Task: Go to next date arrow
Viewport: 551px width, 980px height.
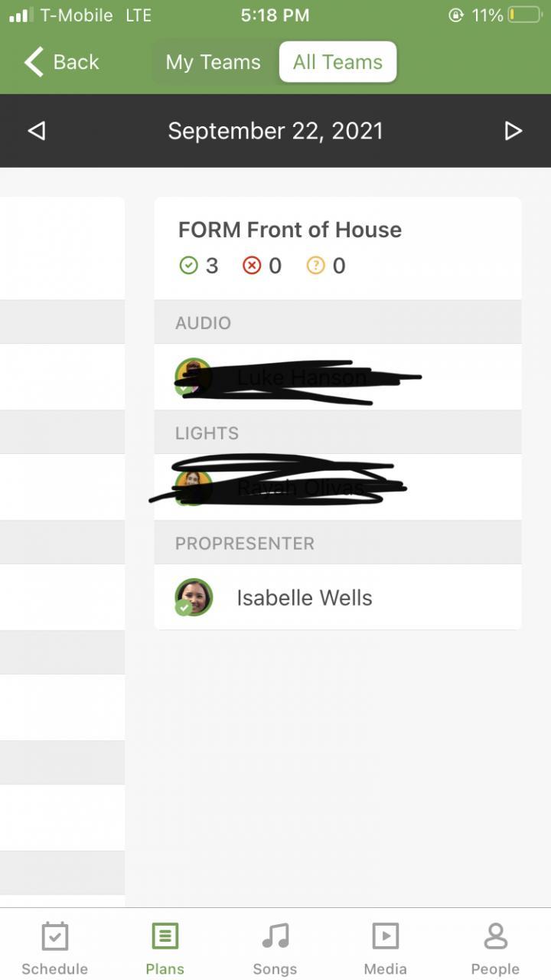Action: coord(514,131)
